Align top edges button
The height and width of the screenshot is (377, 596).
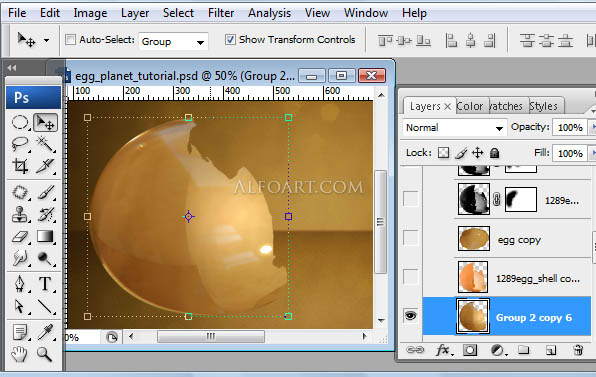385,40
